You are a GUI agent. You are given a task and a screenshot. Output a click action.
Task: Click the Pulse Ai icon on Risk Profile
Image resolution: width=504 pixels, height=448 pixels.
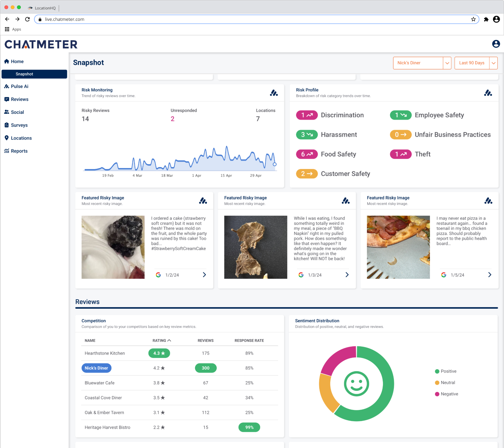point(488,93)
